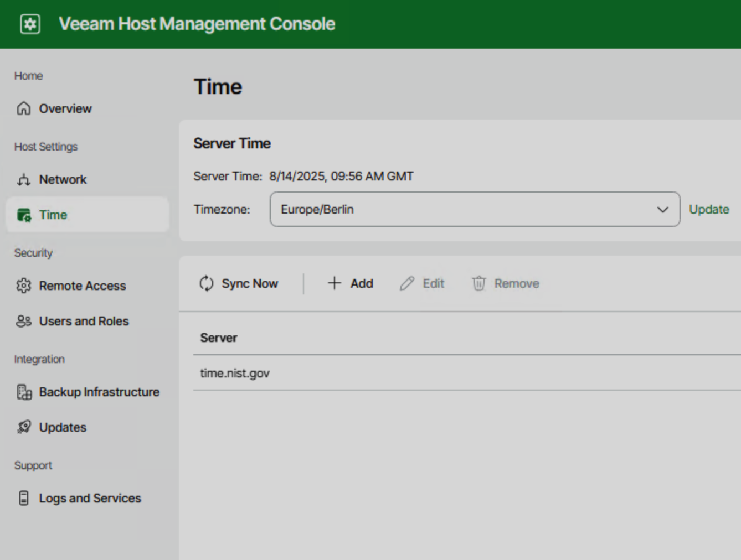Go to Backup Infrastructure section
The height and width of the screenshot is (560, 741).
(99, 392)
